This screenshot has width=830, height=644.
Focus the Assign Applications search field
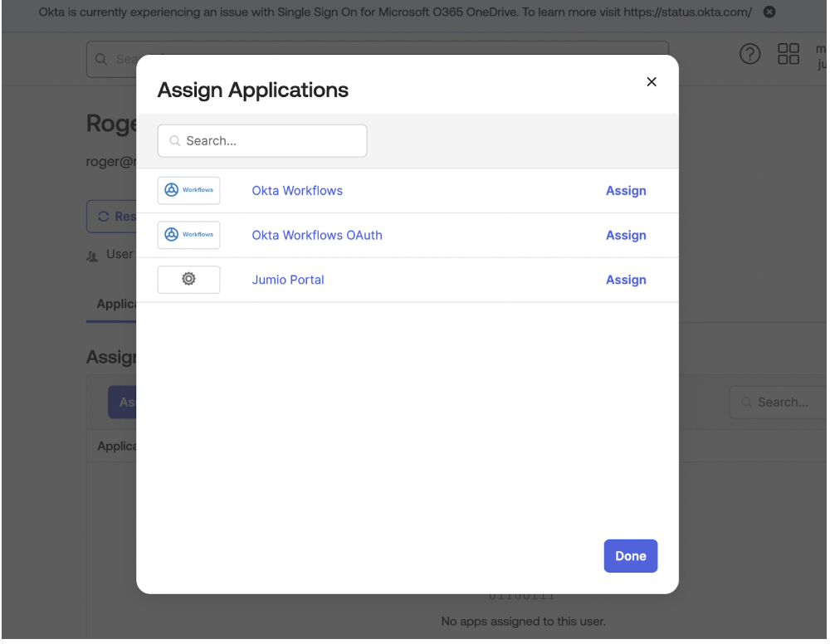coord(262,141)
